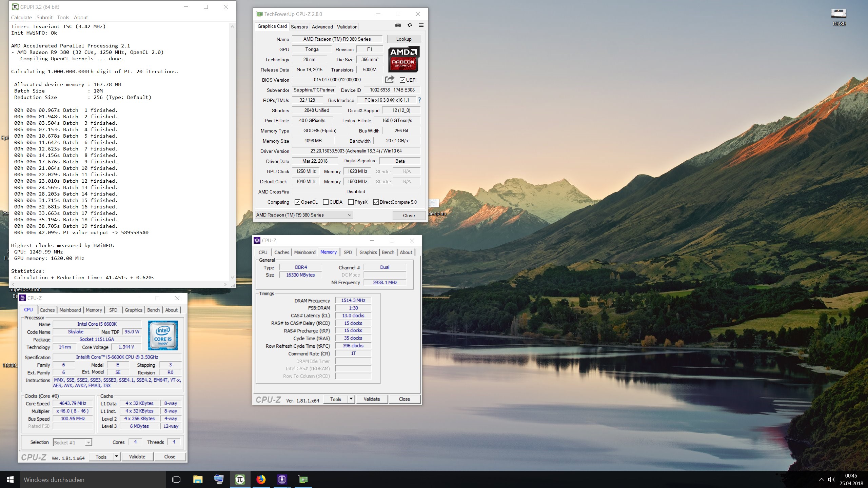The image size is (868, 488).
Task: Open the volume control in system tray
Action: click(x=831, y=480)
